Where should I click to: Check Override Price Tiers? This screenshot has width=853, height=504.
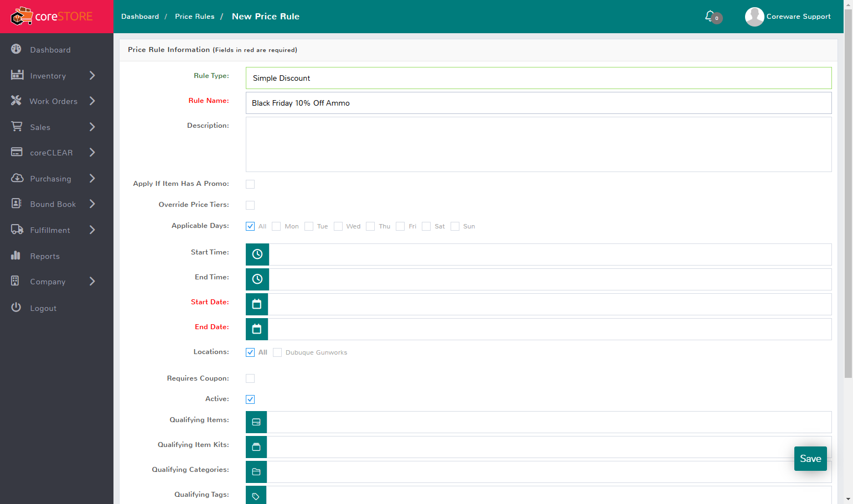click(x=250, y=205)
